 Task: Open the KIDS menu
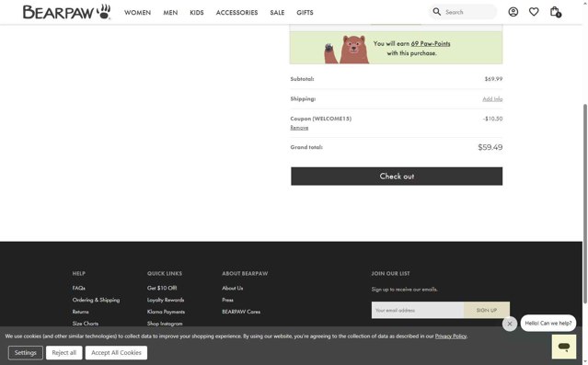[x=197, y=13]
